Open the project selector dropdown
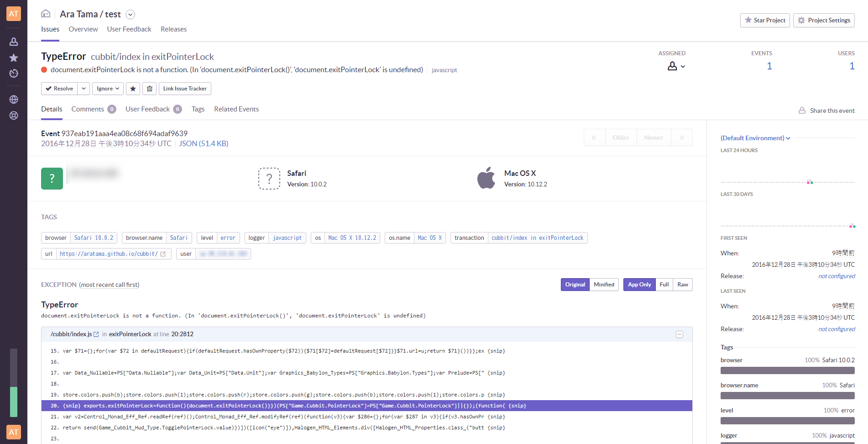The width and height of the screenshot is (868, 444). 130,15
